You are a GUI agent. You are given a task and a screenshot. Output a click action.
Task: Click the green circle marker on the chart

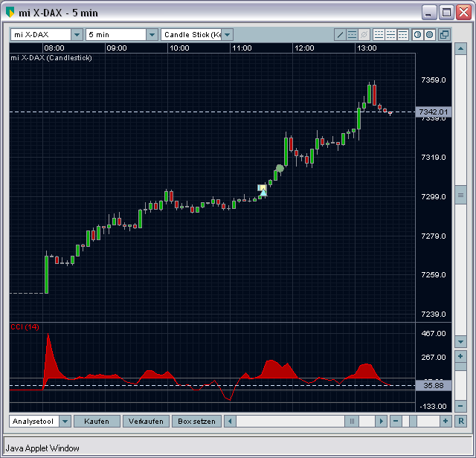click(x=280, y=168)
